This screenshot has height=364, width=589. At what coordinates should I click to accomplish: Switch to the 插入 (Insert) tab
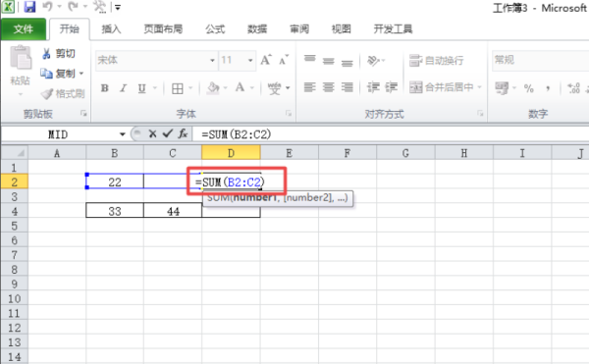tap(112, 28)
